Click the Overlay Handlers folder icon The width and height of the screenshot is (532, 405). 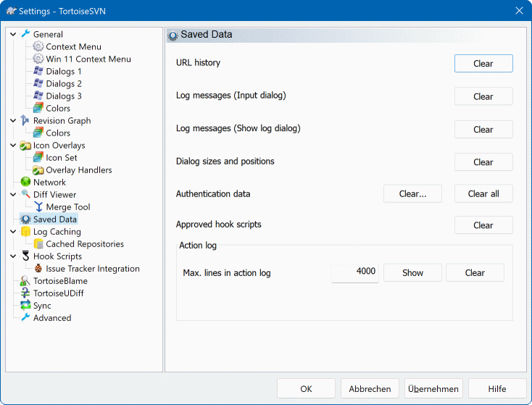coord(38,170)
